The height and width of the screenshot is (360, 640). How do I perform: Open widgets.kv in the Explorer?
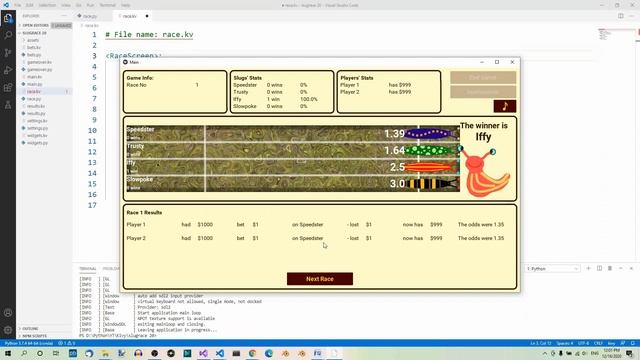(37, 136)
